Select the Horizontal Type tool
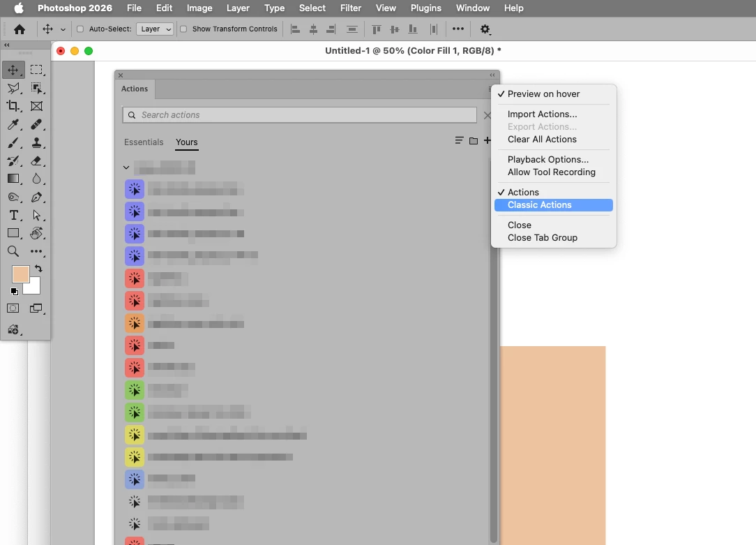 point(13,216)
